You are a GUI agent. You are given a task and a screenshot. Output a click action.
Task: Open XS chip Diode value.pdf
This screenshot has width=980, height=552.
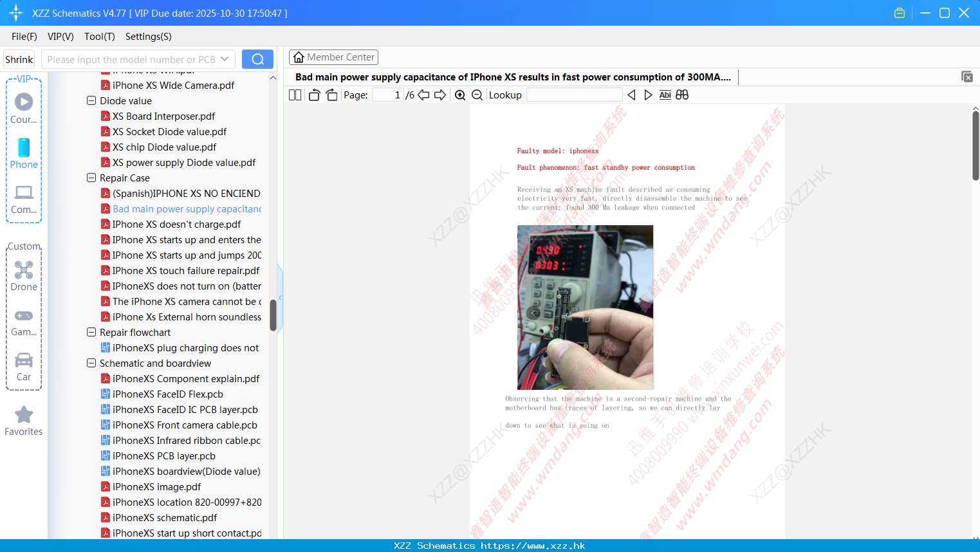159,147
